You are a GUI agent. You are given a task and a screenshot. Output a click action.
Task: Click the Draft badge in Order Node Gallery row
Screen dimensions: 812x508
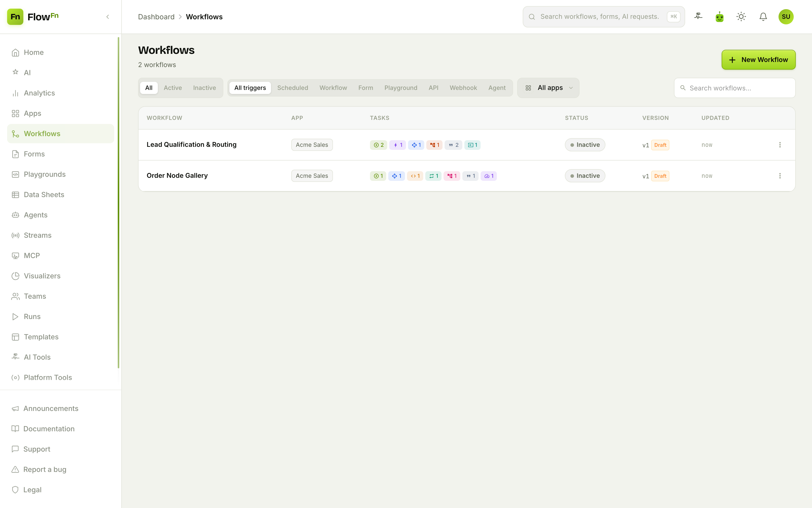660,176
